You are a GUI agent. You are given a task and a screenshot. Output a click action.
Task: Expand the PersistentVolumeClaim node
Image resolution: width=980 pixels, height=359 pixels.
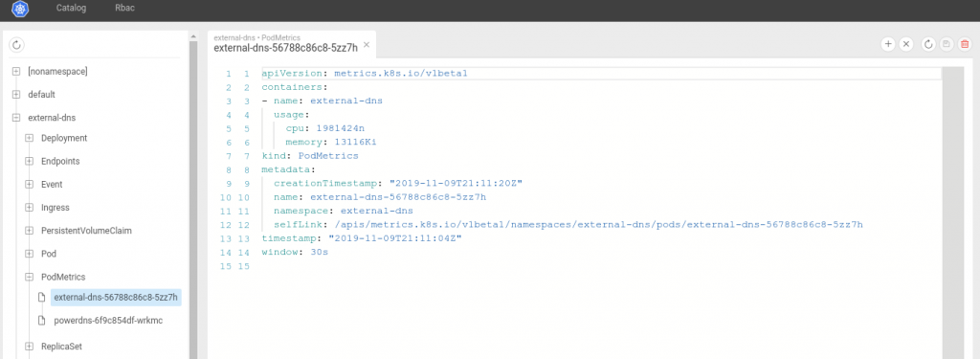pyautogui.click(x=29, y=231)
